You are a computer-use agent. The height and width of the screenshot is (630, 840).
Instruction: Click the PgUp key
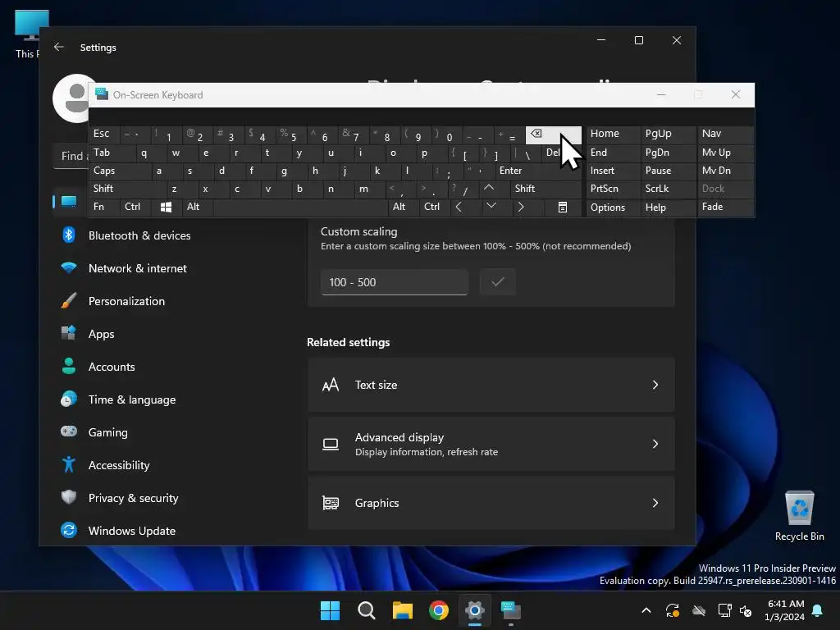point(669,135)
